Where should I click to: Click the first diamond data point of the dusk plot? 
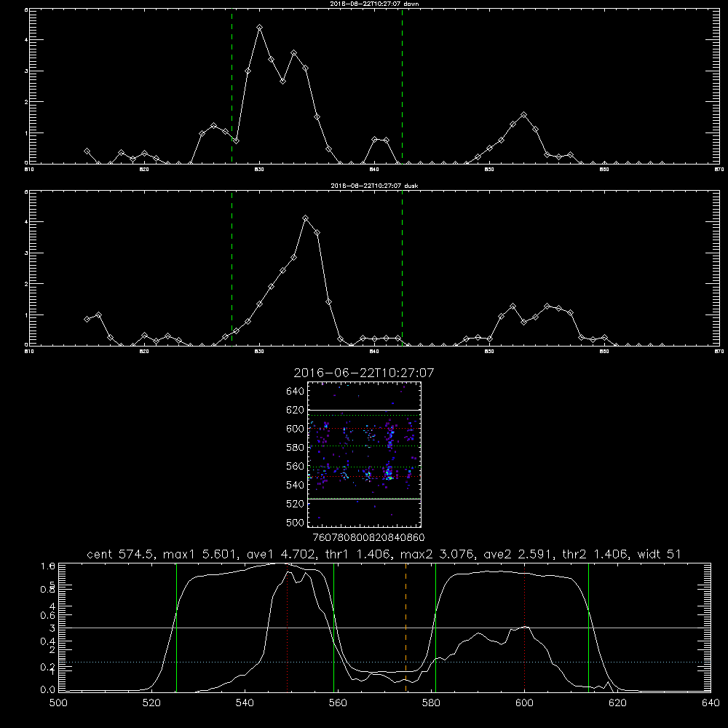(x=87, y=319)
